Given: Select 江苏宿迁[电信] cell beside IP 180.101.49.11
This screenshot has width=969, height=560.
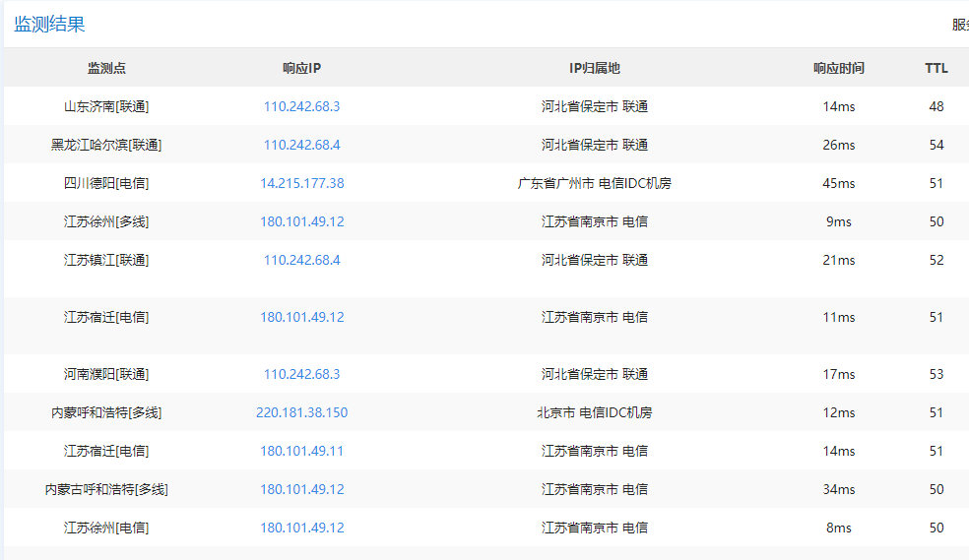Looking at the screenshot, I should point(106,450).
